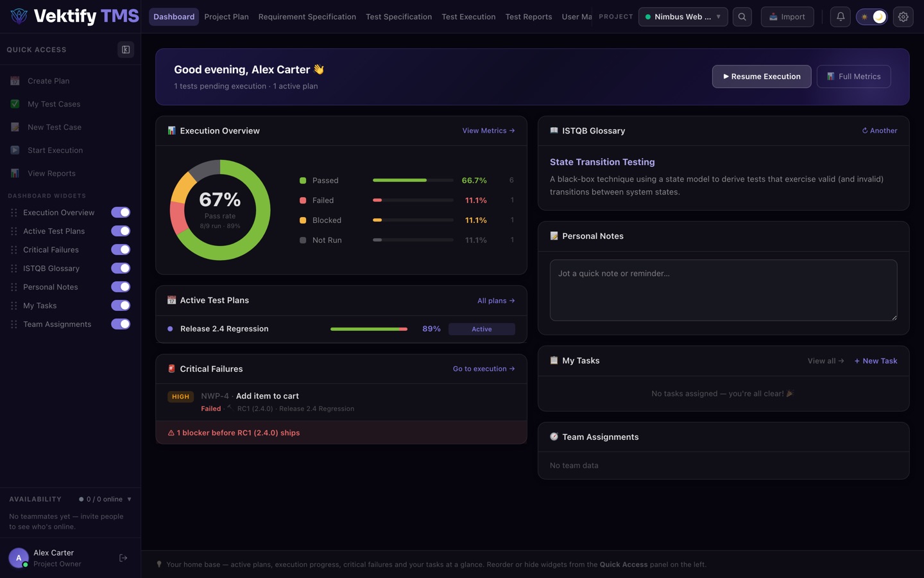Click the Start Execution play icon

click(x=15, y=150)
